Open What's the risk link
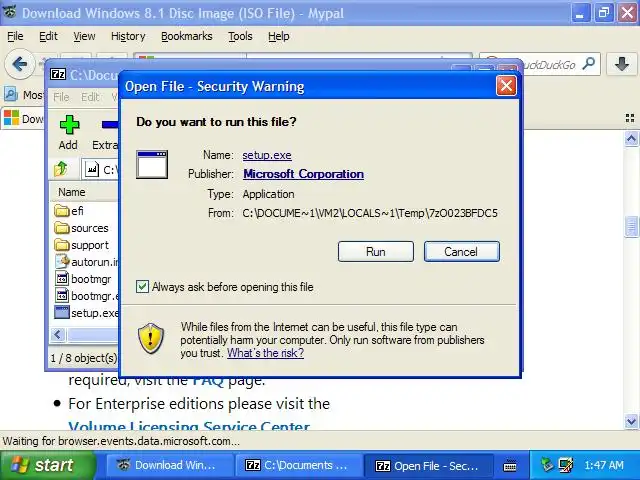The height and width of the screenshot is (480, 640). coord(265,353)
